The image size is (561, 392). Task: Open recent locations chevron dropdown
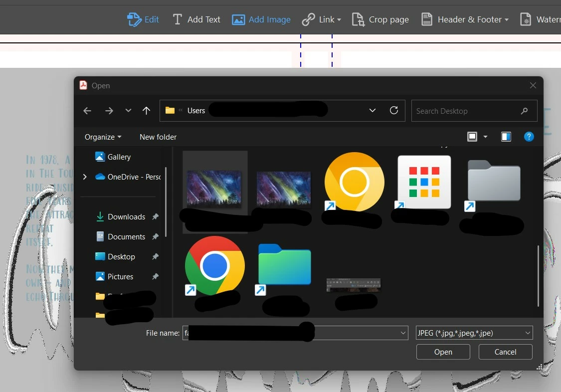pyautogui.click(x=128, y=111)
